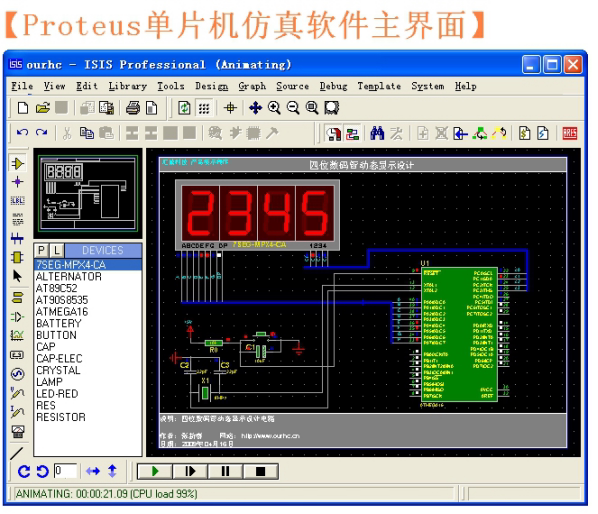Zoom out with the minus magnifier
Image resolution: width=598 pixels, height=514 pixels.
(293, 108)
